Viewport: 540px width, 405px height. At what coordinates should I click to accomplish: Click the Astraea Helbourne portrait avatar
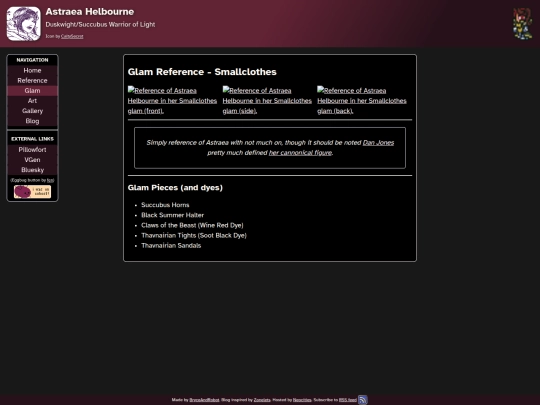pos(23,24)
